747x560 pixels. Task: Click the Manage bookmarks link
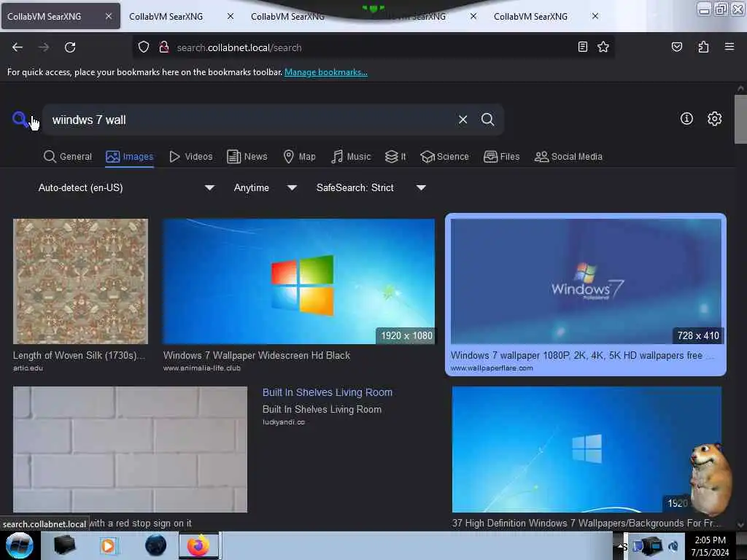pyautogui.click(x=326, y=72)
